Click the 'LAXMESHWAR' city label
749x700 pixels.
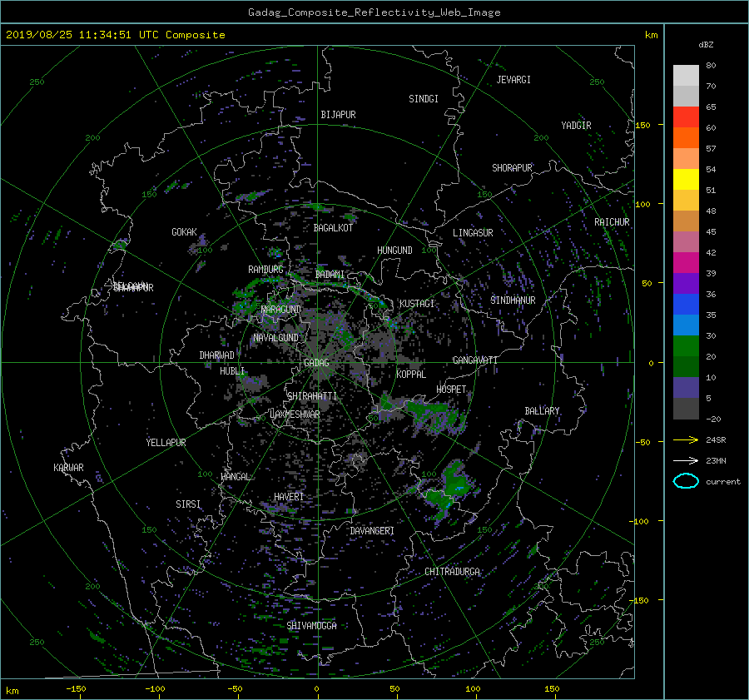click(x=295, y=415)
